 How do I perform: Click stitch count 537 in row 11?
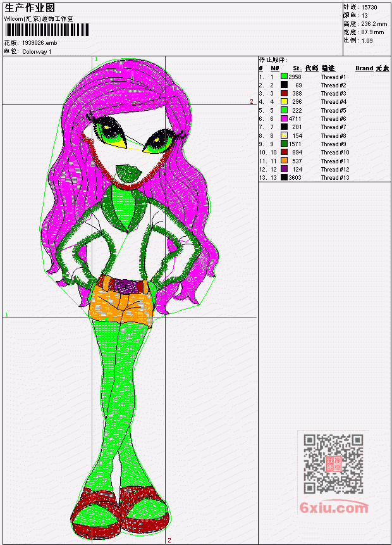click(x=297, y=161)
